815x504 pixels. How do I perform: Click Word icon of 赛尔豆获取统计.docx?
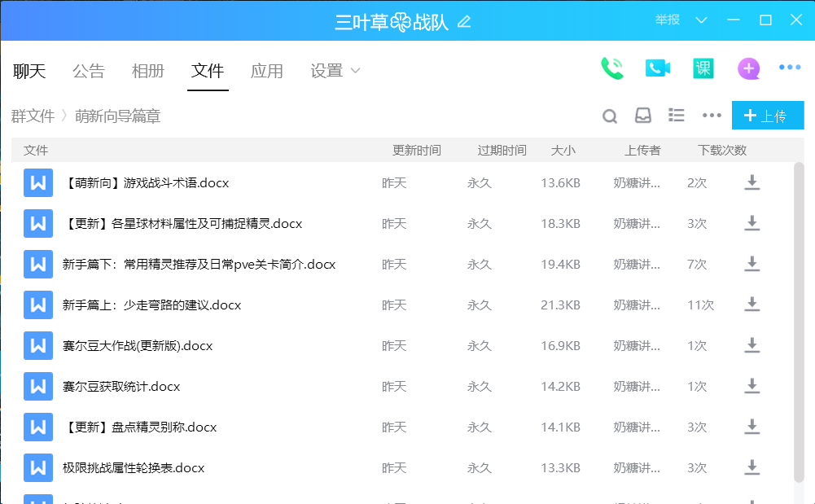(38, 387)
